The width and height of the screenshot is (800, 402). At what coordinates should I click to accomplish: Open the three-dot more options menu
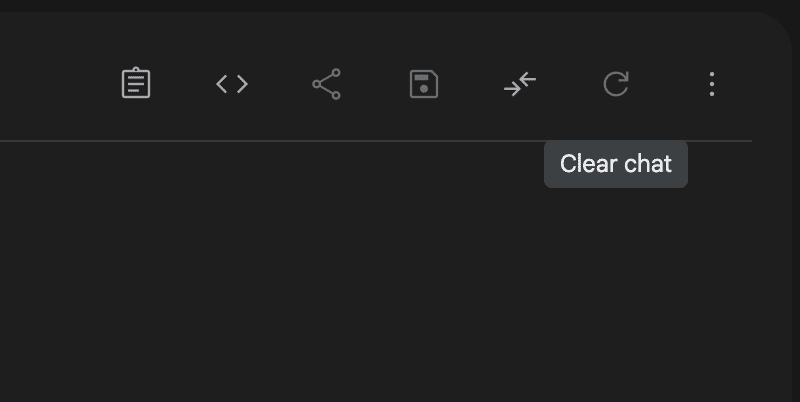[x=711, y=84]
